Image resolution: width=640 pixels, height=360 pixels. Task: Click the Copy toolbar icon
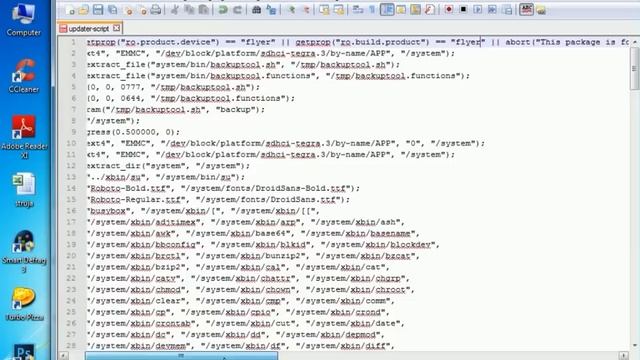[x=189, y=10]
